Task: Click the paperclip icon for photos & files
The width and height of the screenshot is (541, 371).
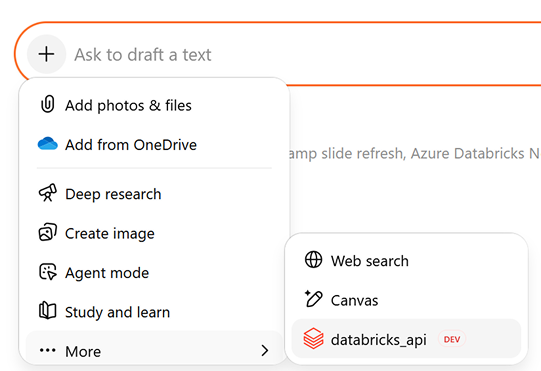Action: coord(48,105)
